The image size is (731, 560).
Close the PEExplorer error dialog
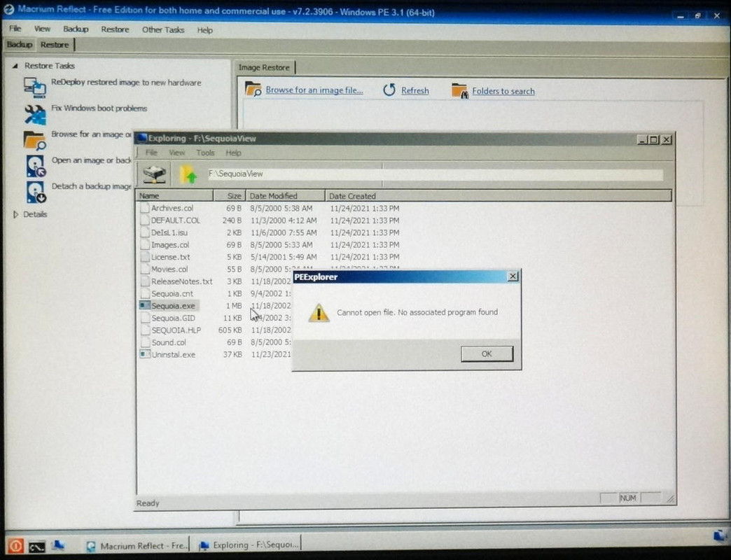[513, 276]
